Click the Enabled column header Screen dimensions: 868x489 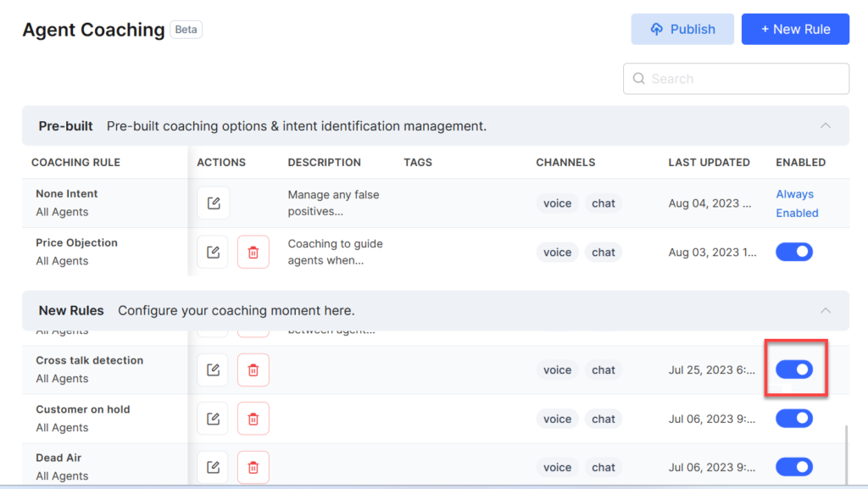click(800, 162)
